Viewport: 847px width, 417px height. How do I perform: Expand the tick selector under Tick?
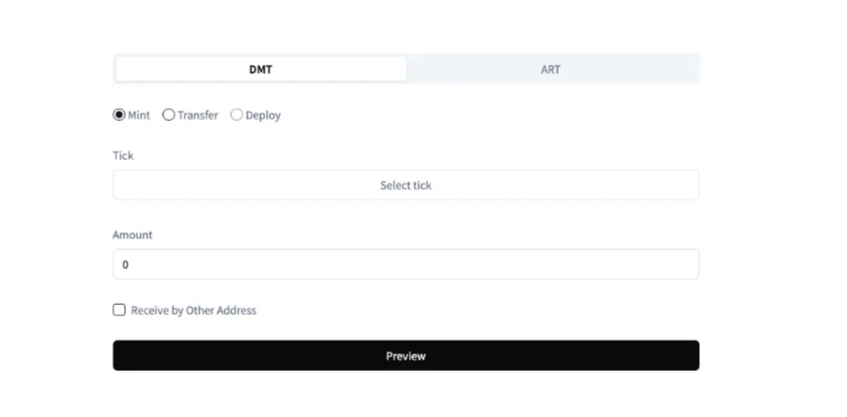(x=406, y=185)
